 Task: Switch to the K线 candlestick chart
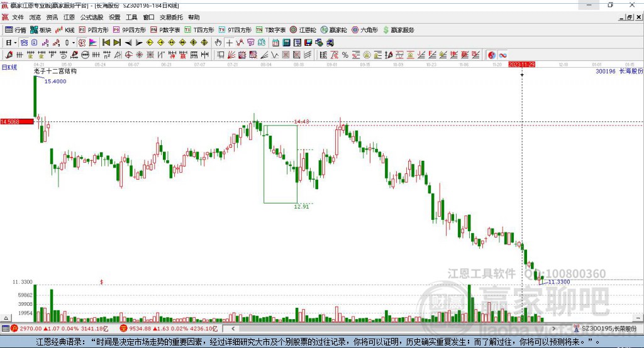tap(65, 30)
